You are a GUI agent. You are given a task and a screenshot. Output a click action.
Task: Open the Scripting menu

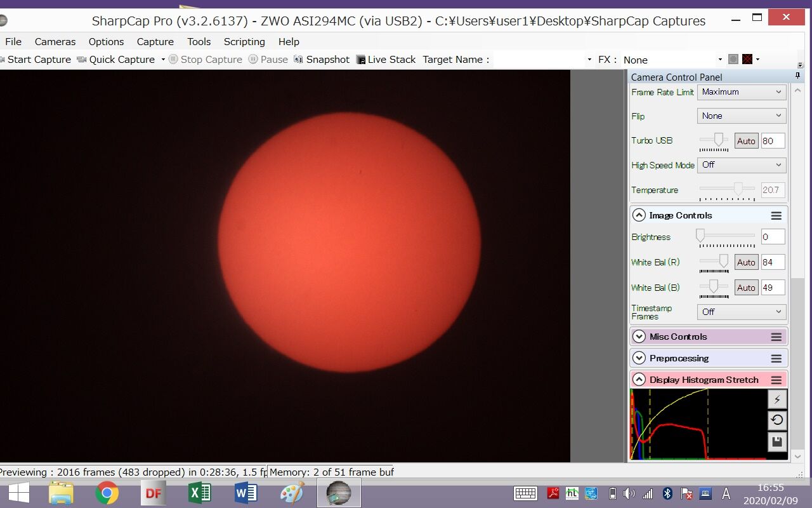click(244, 41)
